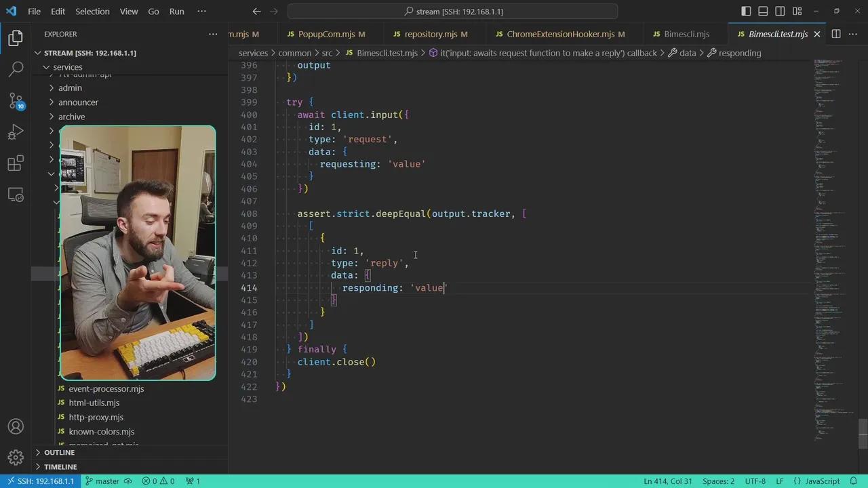Open Accounts icon in activity bar
Screen dimensions: 868x488
(x=16, y=427)
